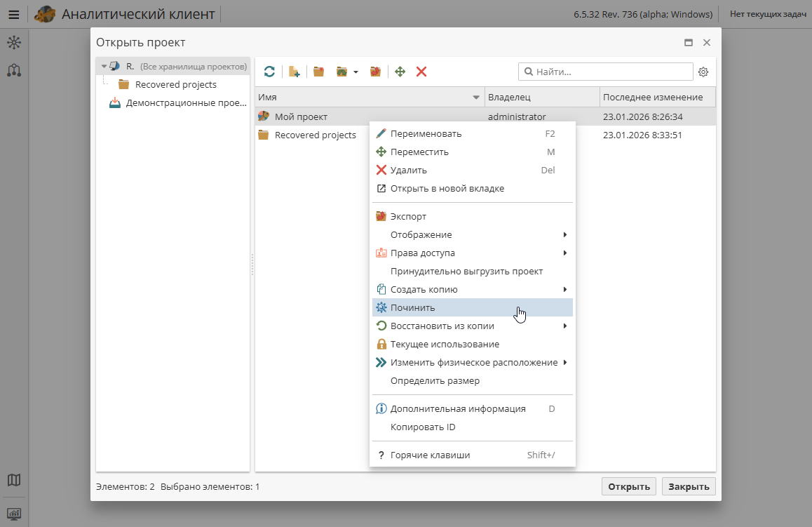Click the create new project icon
The width and height of the screenshot is (812, 527).
point(294,71)
